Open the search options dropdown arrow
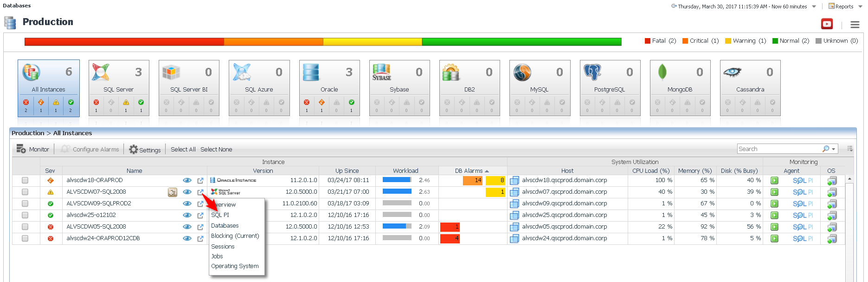868x282 pixels. pyautogui.click(x=834, y=149)
